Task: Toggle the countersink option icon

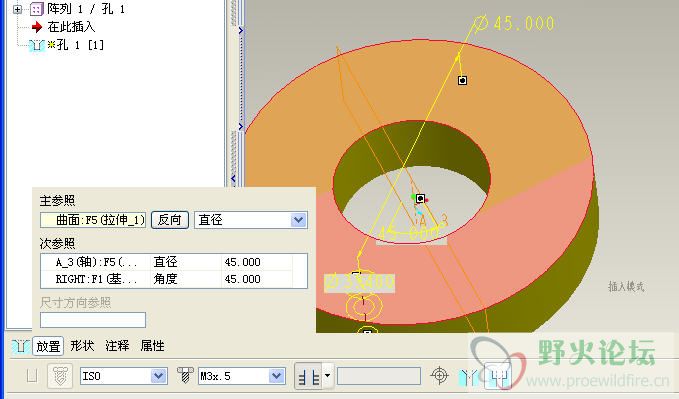Action: point(469,376)
